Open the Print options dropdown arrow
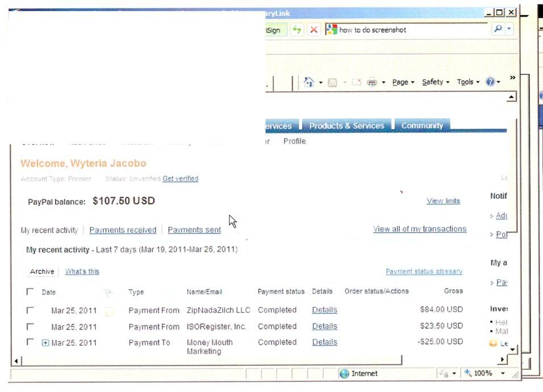 coord(383,82)
